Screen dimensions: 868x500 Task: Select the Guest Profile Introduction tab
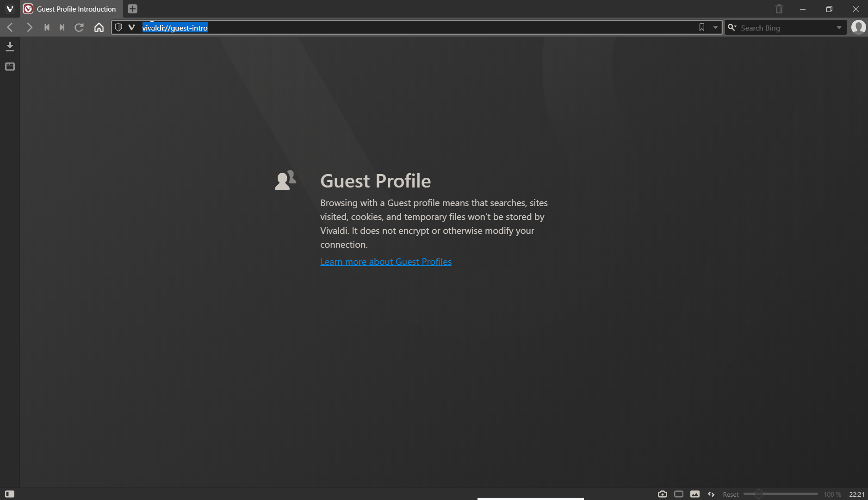tap(72, 9)
